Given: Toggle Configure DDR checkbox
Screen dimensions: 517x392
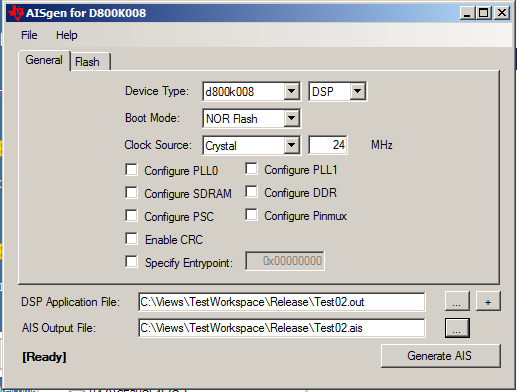Looking at the screenshot, I should [x=251, y=192].
